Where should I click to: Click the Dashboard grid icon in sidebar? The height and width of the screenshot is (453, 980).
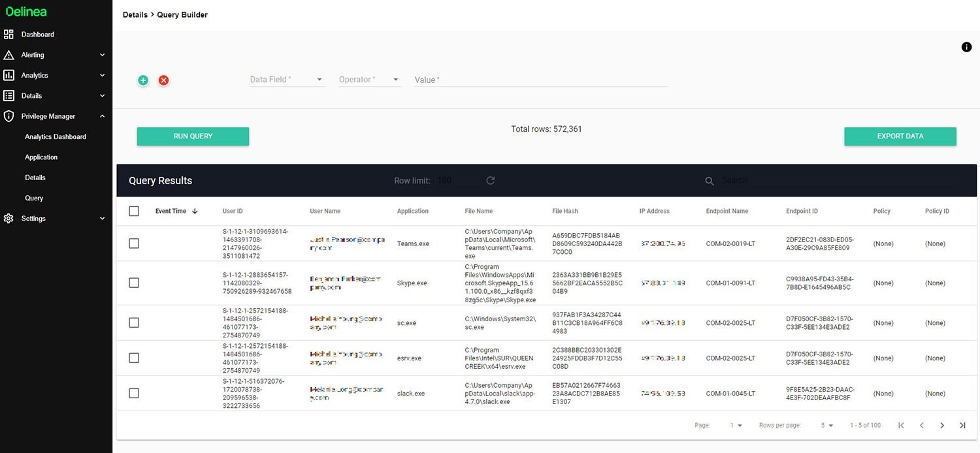[x=8, y=35]
